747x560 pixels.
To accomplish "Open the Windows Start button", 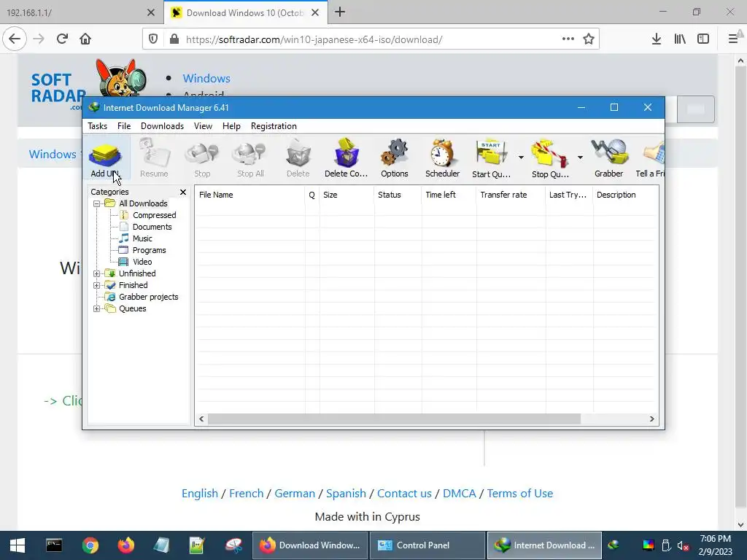I will [18, 545].
